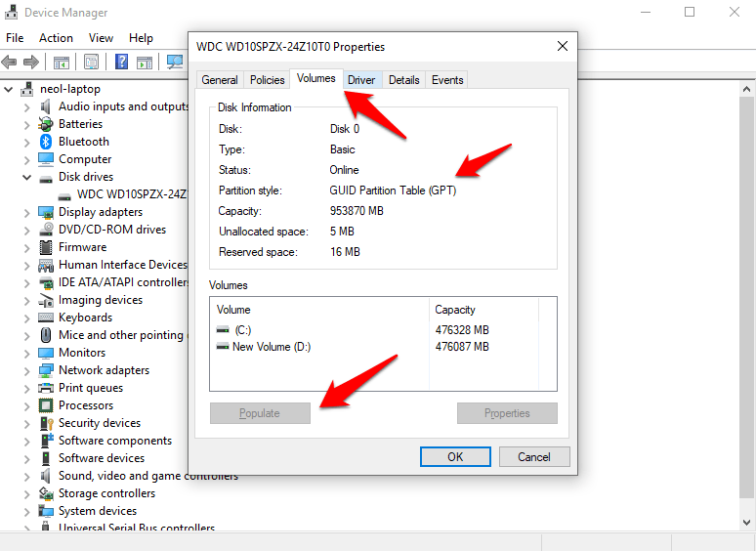
Task: Expand the Network adapters category
Action: (27, 370)
